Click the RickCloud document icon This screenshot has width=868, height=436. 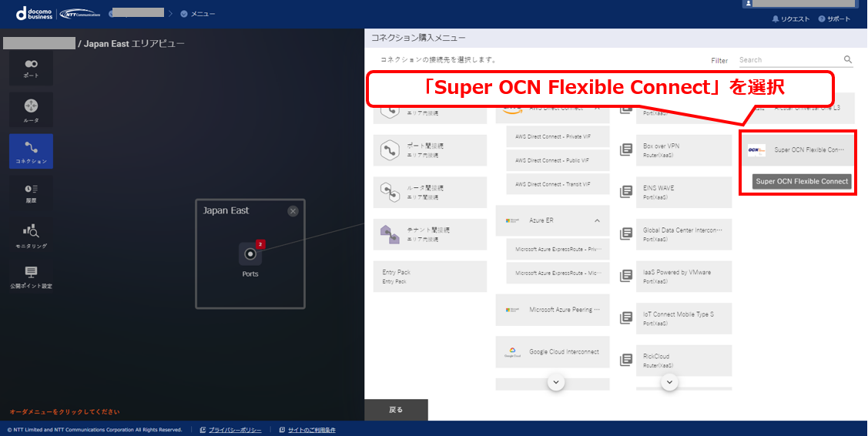tap(626, 360)
